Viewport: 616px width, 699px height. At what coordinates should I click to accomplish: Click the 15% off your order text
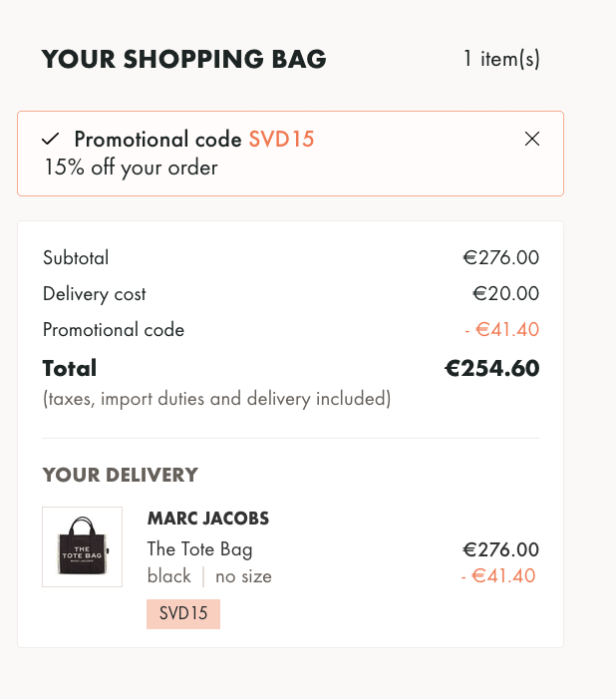[x=131, y=168]
